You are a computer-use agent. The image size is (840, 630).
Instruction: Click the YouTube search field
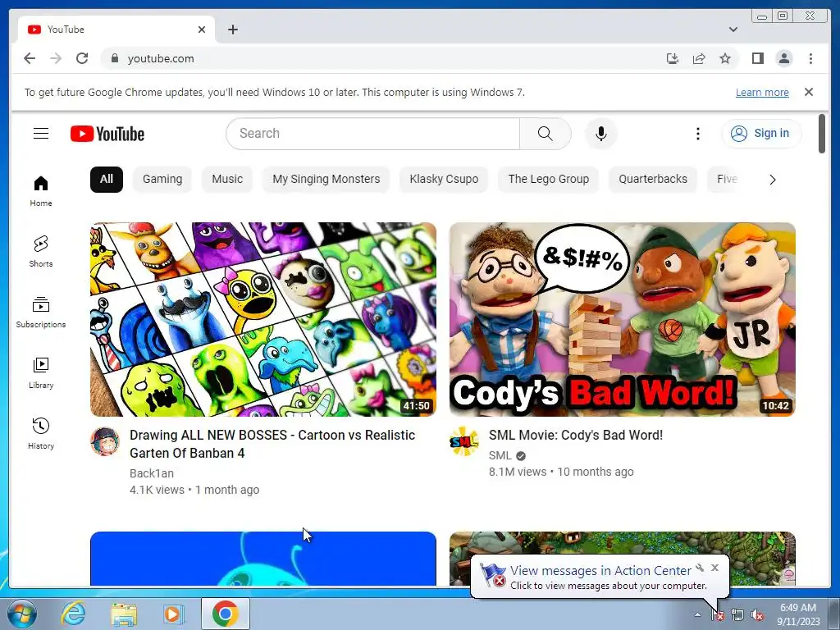pyautogui.click(x=373, y=134)
